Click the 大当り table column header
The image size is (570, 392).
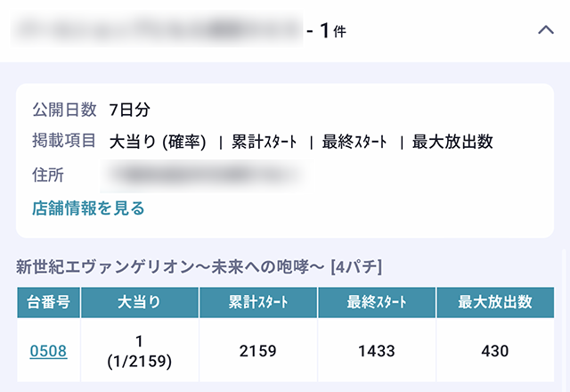(x=139, y=302)
